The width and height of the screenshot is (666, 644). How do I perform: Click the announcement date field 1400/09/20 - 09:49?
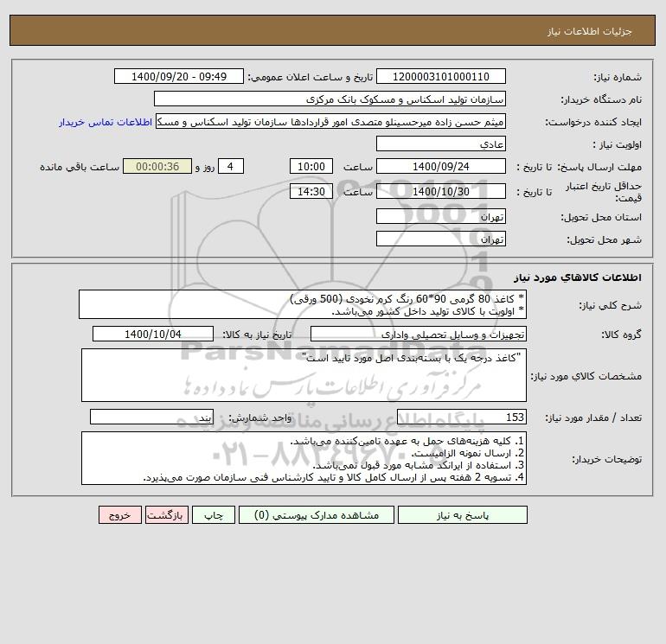[179, 76]
